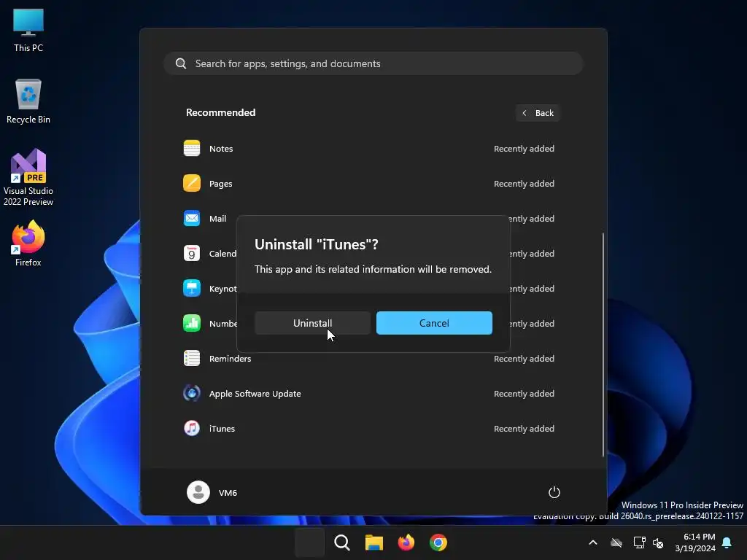This screenshot has width=747, height=560.
Task: Click Cancel in the uninstall dialog
Action: pos(434,323)
